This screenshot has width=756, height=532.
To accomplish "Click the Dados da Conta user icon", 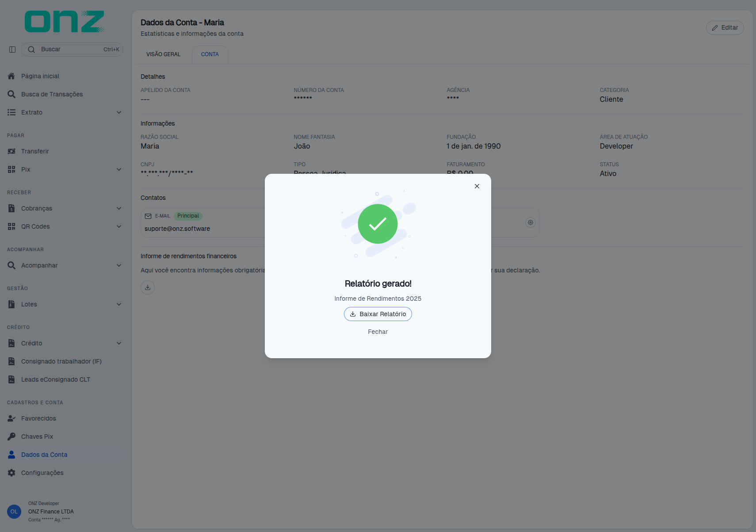I will pos(11,455).
